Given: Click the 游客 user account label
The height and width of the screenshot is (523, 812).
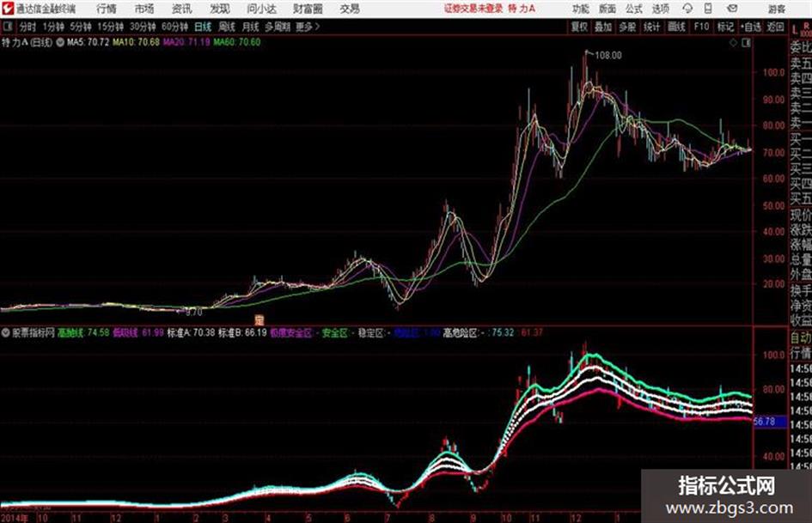Looking at the screenshot, I should point(777,9).
